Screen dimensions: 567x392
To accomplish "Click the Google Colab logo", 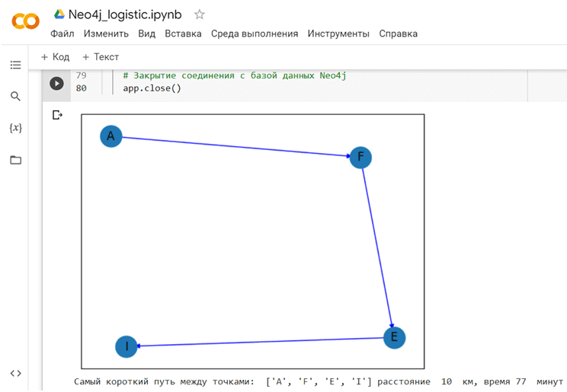I will point(25,21).
